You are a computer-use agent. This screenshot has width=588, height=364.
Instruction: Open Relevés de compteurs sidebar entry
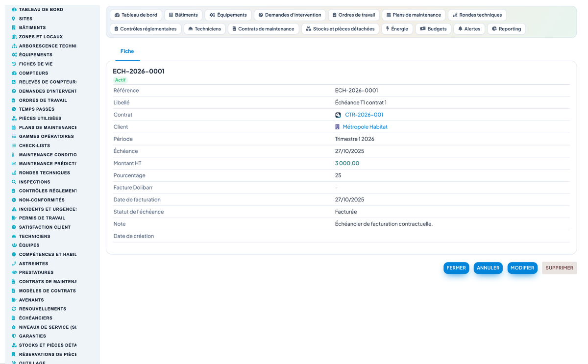pyautogui.click(x=44, y=82)
